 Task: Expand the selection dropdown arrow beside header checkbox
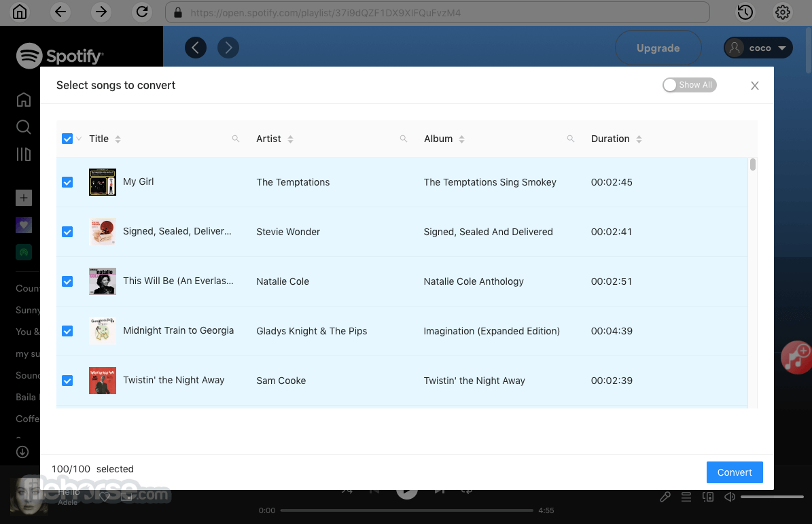[x=79, y=139]
